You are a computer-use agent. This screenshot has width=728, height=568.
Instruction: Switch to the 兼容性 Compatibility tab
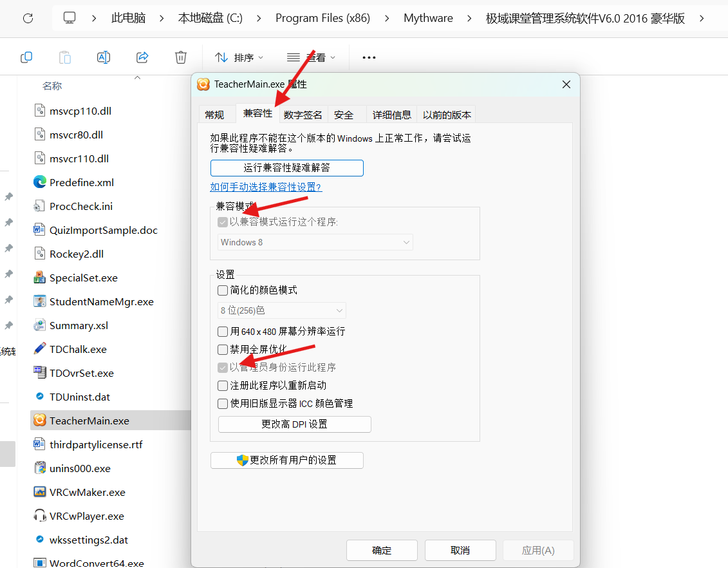(x=257, y=113)
